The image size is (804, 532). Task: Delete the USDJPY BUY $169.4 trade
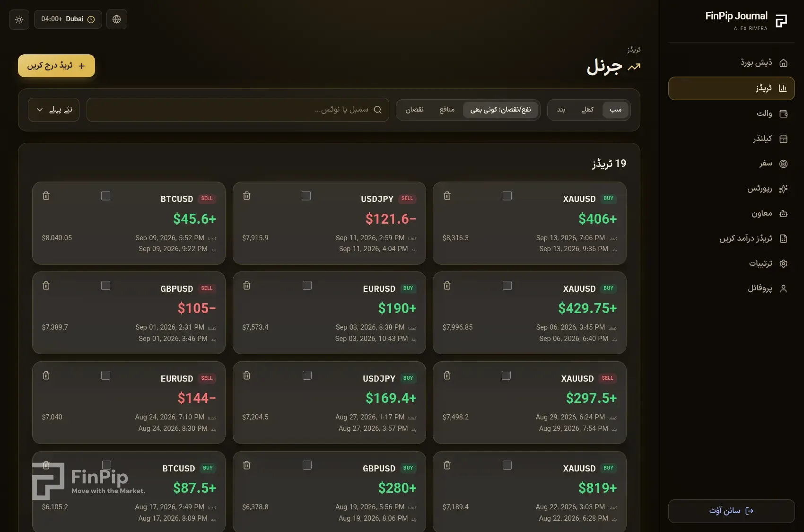pos(247,375)
